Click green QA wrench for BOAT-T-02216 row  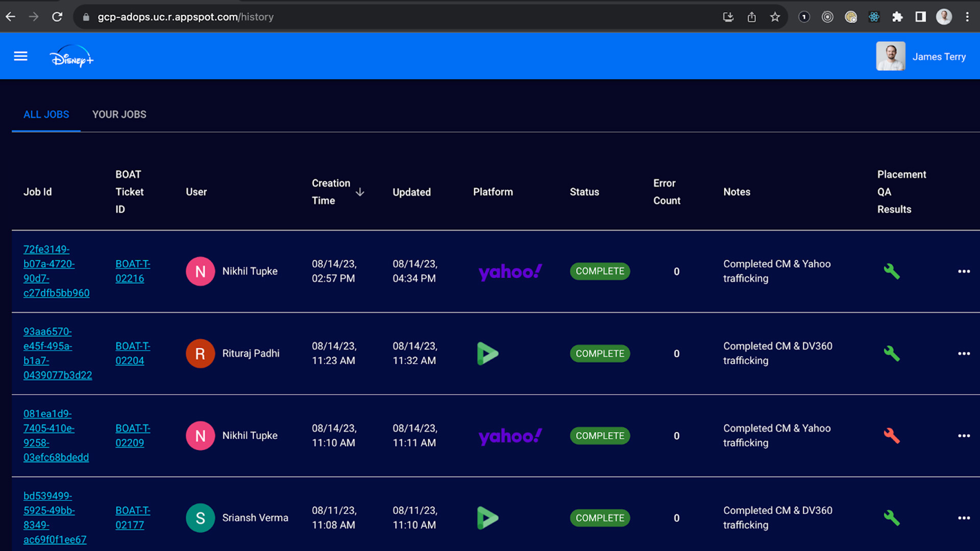[x=891, y=271]
